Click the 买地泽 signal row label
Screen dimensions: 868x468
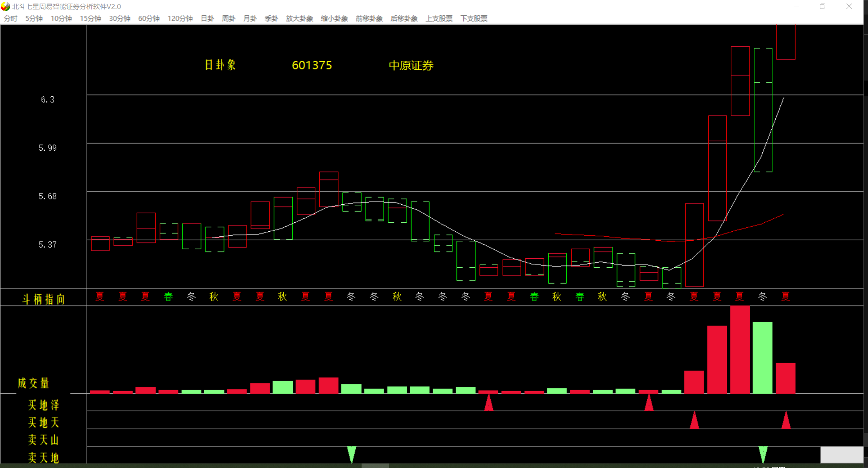coord(44,405)
